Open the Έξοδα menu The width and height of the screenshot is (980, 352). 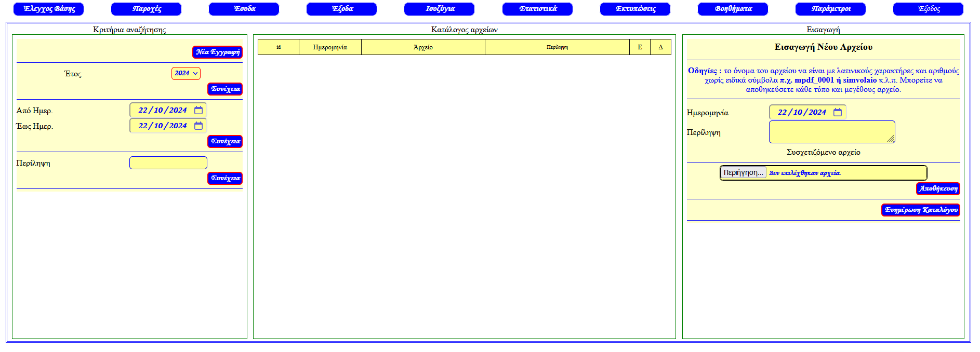click(x=341, y=9)
